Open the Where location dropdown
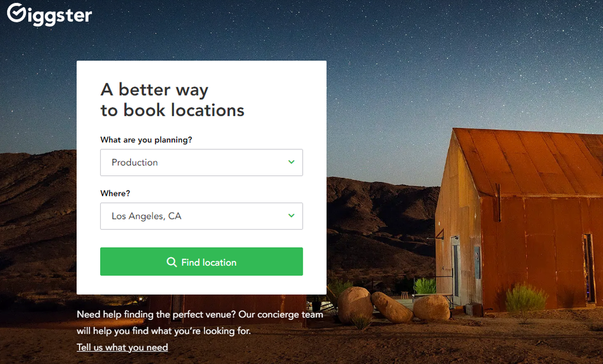The height and width of the screenshot is (364, 603). tap(201, 216)
